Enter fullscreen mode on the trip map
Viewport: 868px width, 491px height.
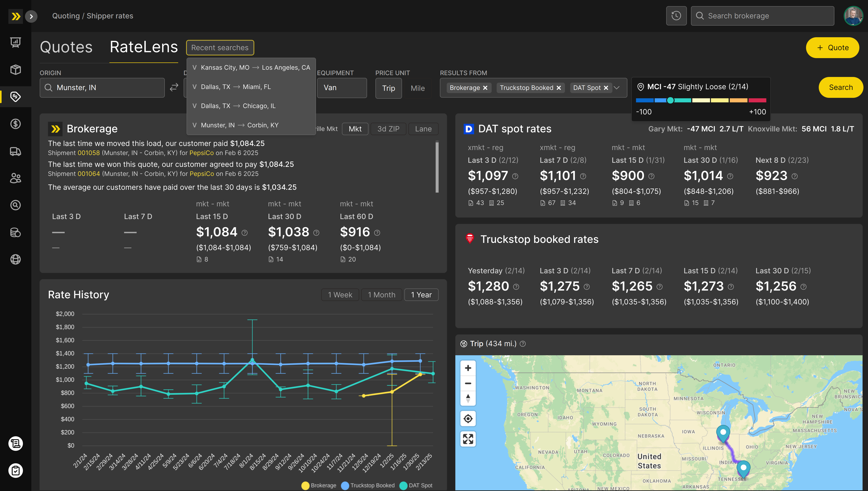pos(468,439)
